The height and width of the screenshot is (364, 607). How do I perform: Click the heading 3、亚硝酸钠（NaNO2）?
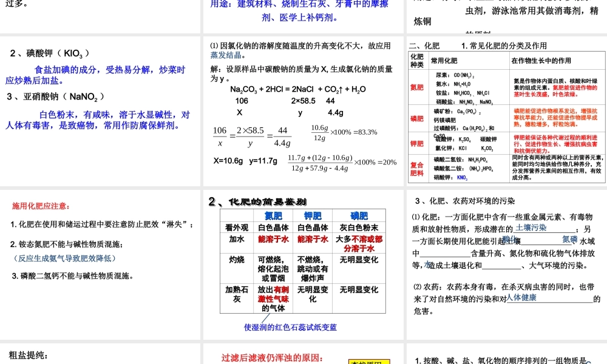pyautogui.click(x=55, y=96)
